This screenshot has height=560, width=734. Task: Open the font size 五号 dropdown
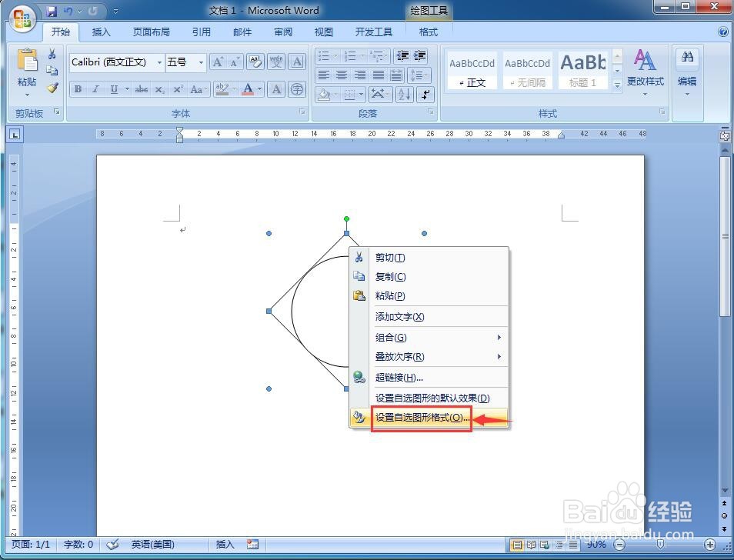pyautogui.click(x=202, y=62)
